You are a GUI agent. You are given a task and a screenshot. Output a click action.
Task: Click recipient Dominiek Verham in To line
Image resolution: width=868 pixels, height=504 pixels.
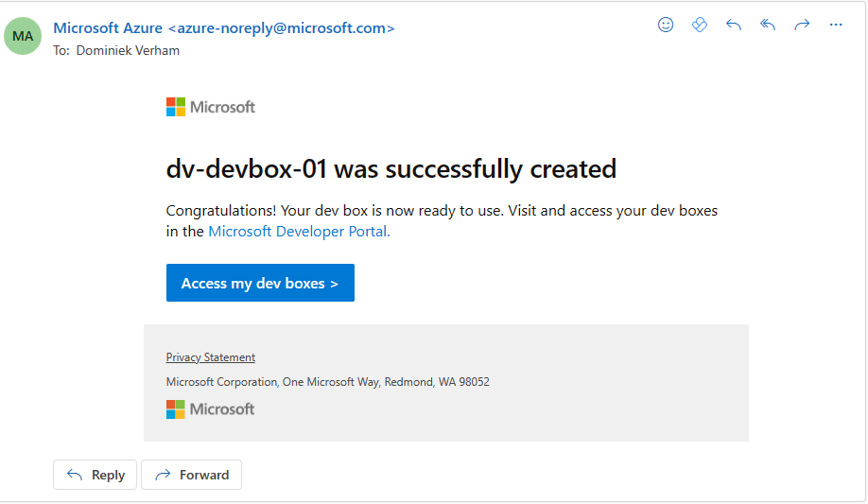127,51
